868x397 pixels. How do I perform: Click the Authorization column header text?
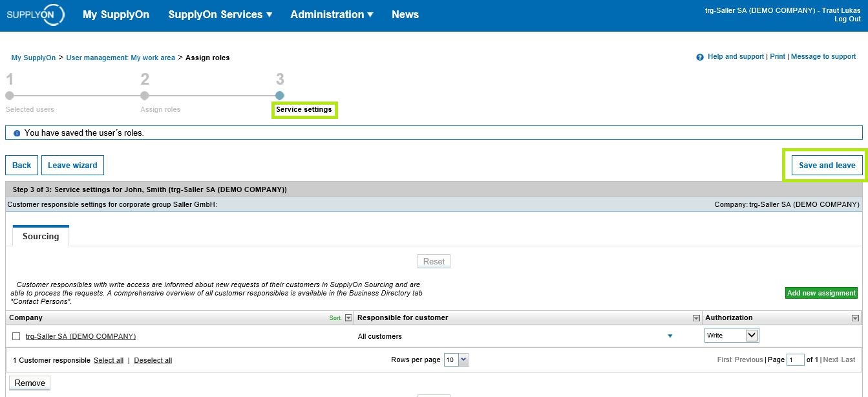tap(729, 317)
